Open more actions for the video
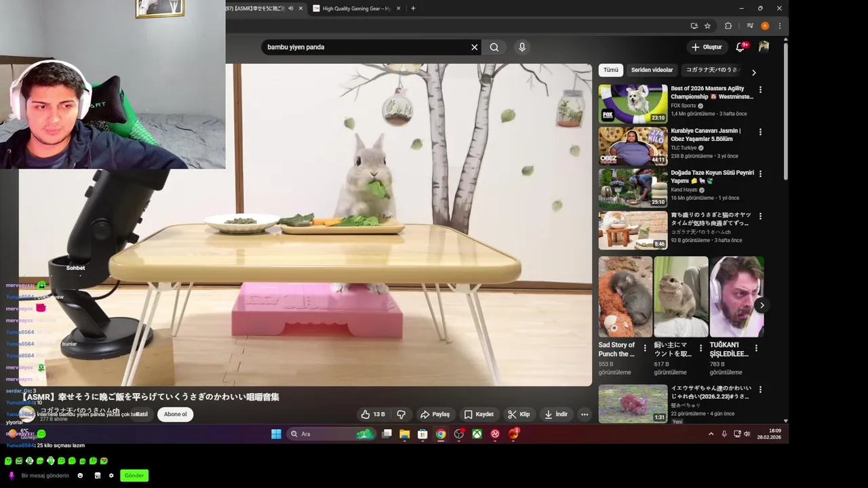This screenshot has height=488, width=868. tap(585, 414)
